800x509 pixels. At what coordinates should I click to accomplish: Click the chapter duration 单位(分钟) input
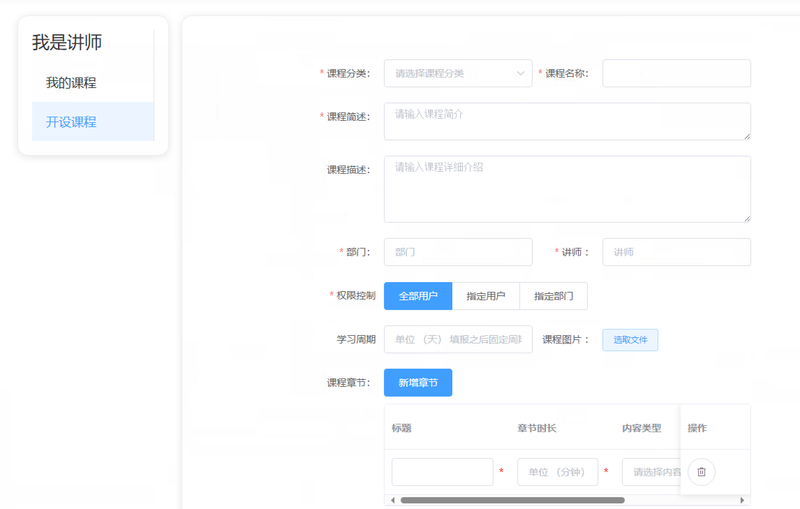point(557,472)
